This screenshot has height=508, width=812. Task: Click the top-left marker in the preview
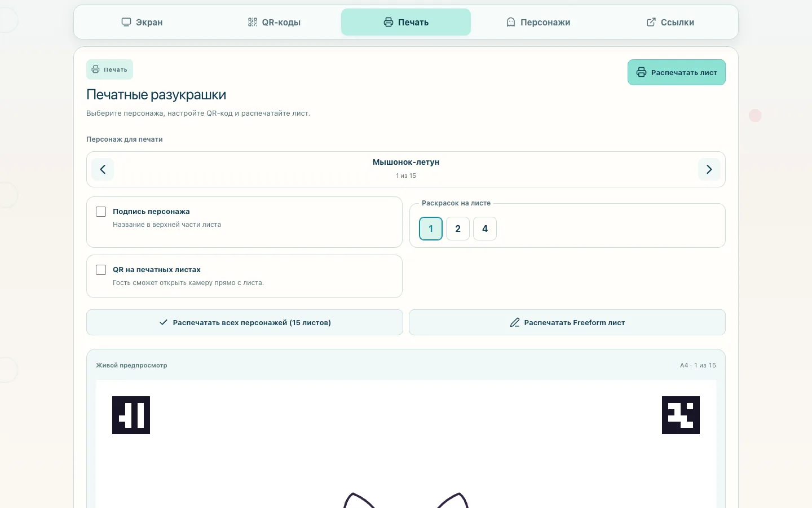coord(131,415)
